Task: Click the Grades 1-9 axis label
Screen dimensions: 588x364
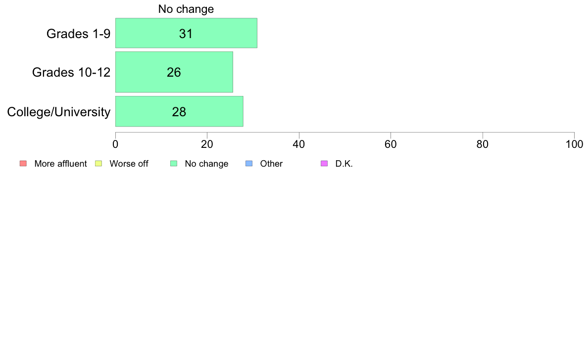Action: 78,34
